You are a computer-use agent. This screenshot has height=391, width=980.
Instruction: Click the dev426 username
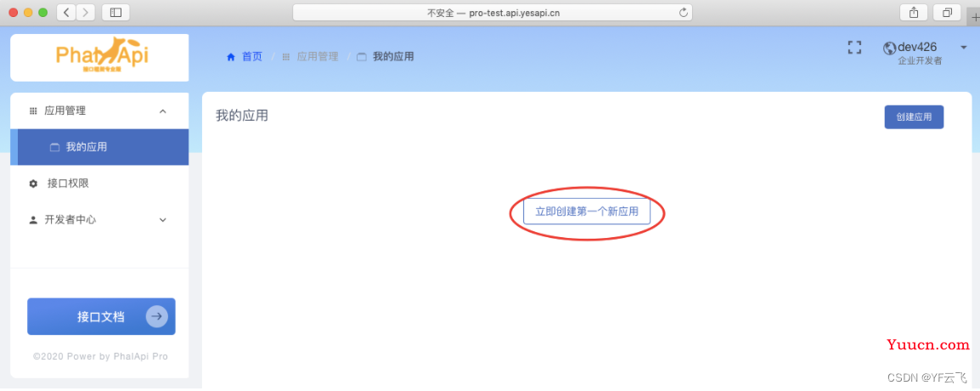pyautogui.click(x=917, y=48)
